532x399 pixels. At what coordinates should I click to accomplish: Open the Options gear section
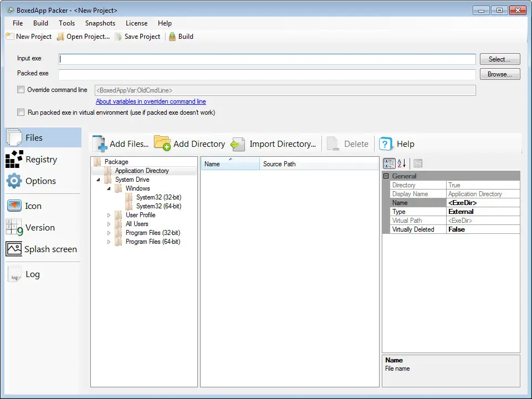click(14, 181)
